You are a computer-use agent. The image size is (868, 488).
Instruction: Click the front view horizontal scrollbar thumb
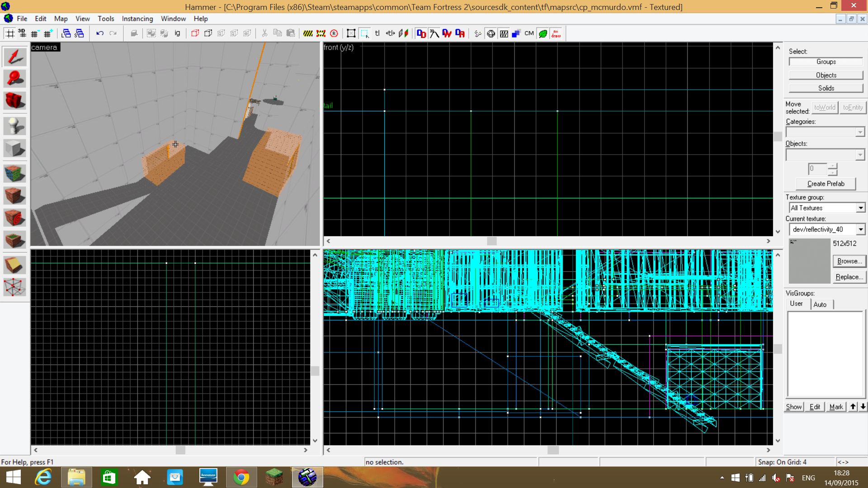[x=492, y=241]
